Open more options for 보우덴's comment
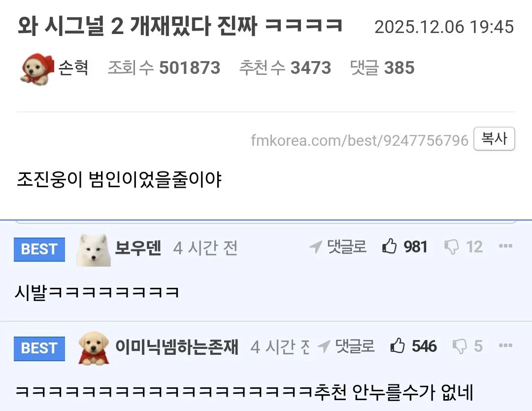 coord(505,246)
